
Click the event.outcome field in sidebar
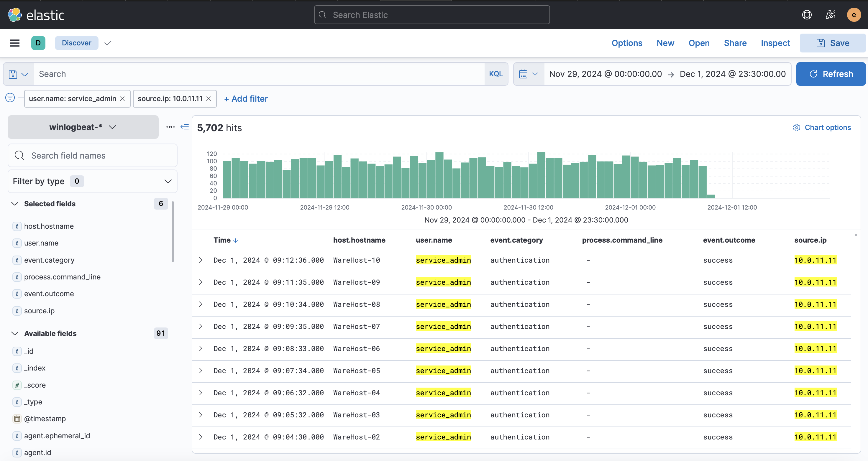click(x=49, y=294)
